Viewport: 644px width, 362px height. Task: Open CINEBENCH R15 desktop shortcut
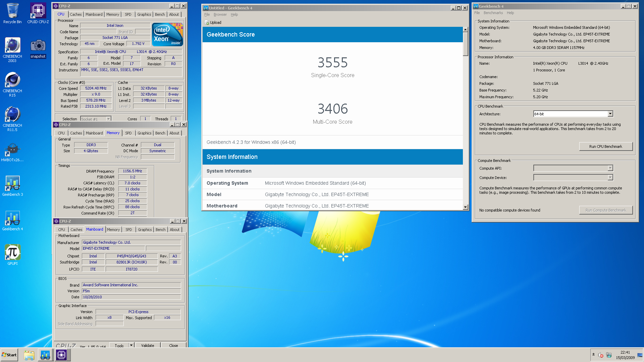(x=12, y=84)
